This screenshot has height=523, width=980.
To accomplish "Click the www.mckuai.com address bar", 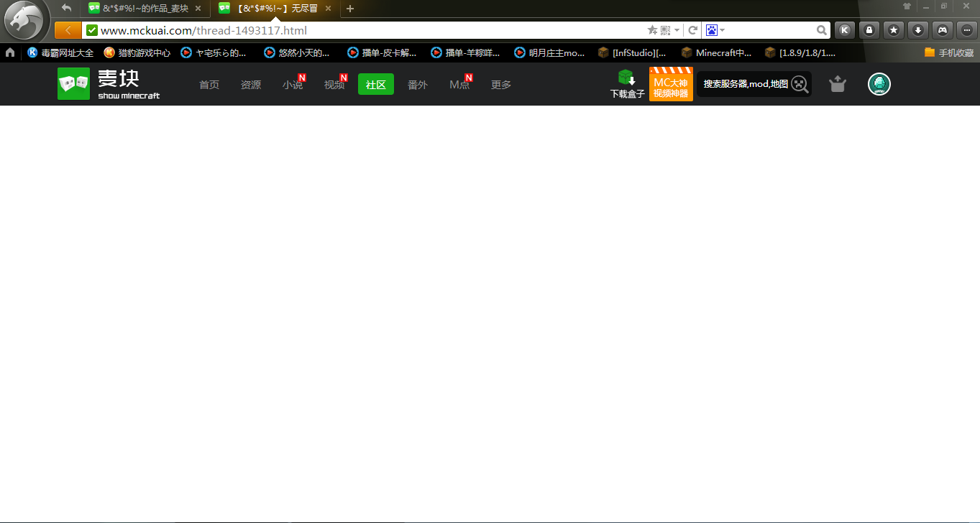I will [x=365, y=30].
